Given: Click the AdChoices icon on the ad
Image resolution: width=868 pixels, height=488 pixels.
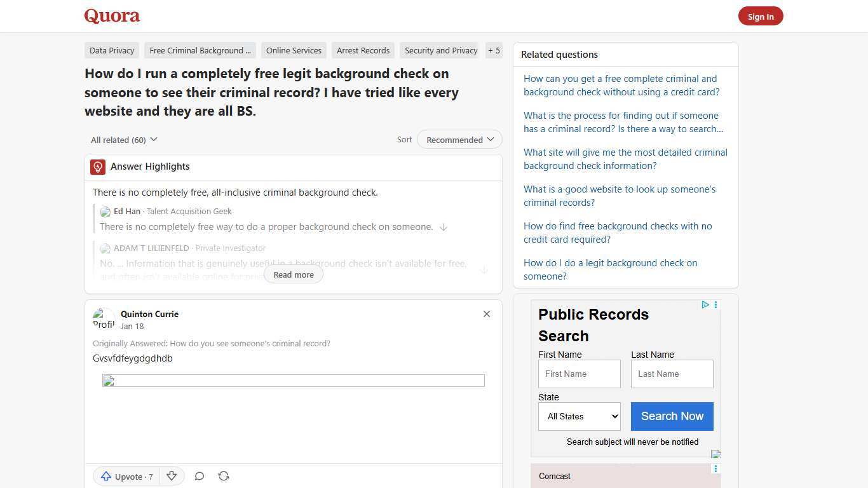Looking at the screenshot, I should 705,305.
